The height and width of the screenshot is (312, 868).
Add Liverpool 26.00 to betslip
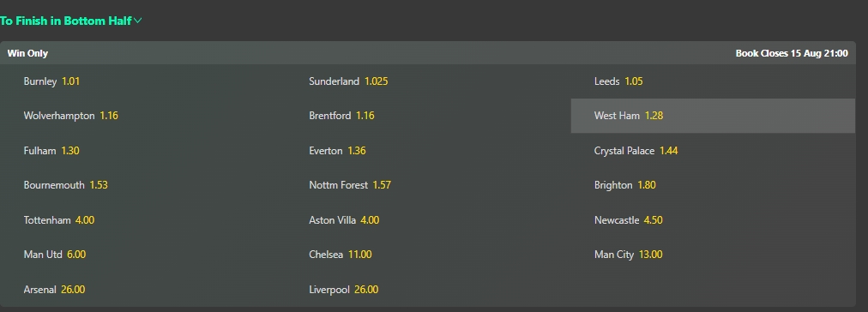pos(428,290)
